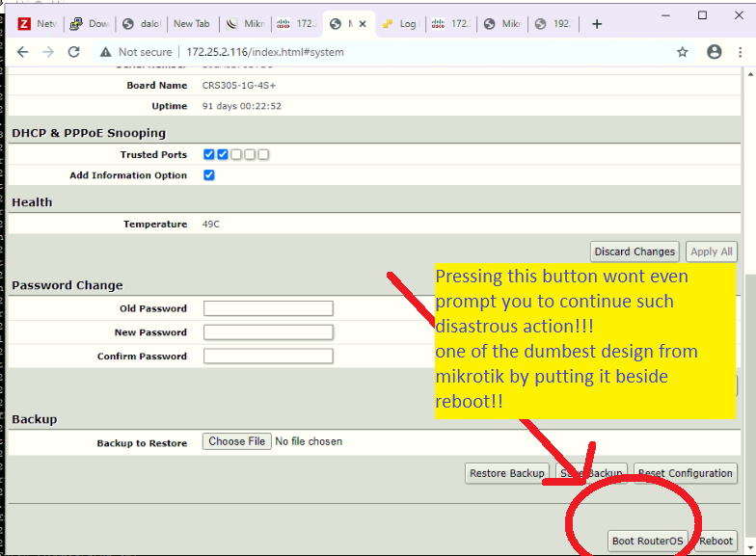Click the Boot RouterOS button
This screenshot has width=756, height=556.
coord(648,541)
